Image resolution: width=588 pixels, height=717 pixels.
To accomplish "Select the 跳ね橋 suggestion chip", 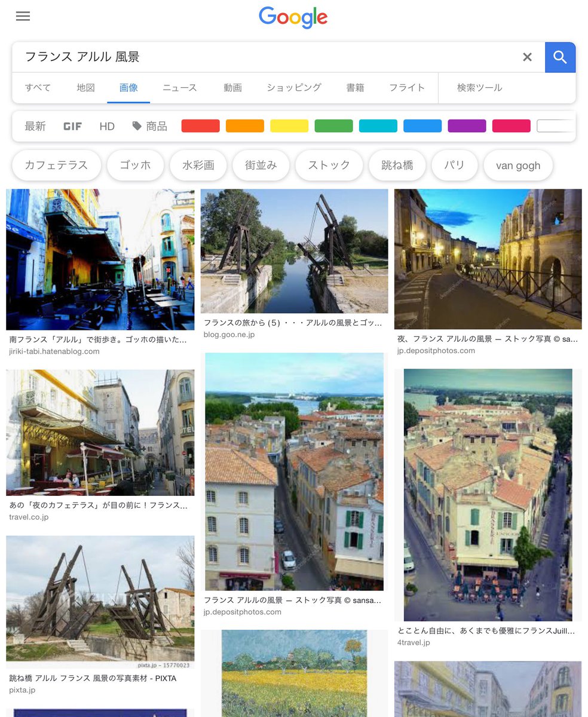I will pos(397,166).
